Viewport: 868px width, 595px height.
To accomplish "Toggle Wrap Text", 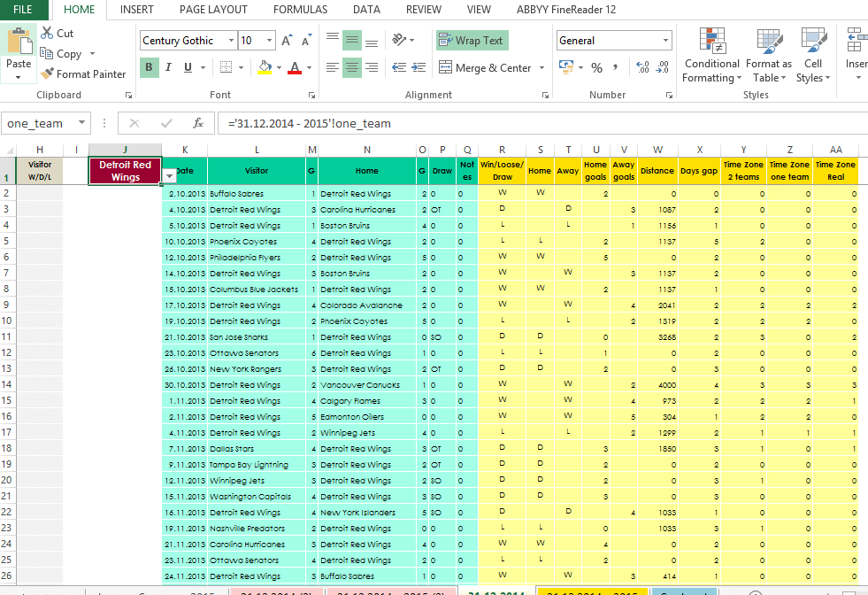I will tap(472, 41).
